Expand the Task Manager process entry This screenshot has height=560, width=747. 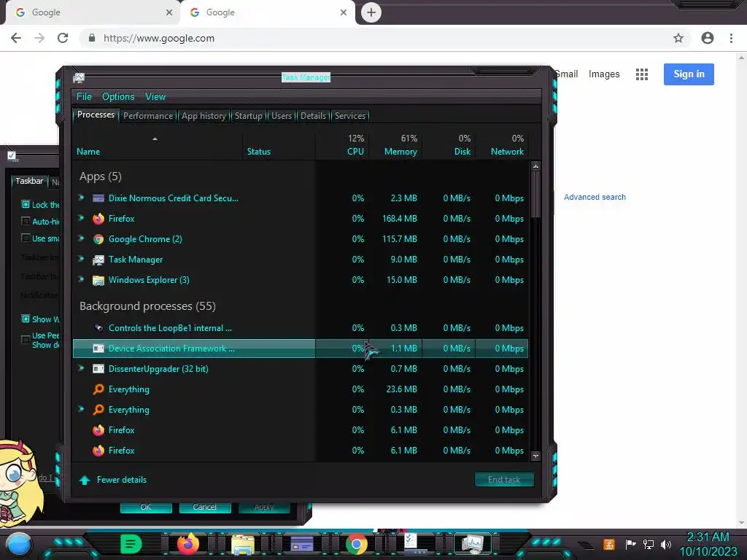point(81,259)
